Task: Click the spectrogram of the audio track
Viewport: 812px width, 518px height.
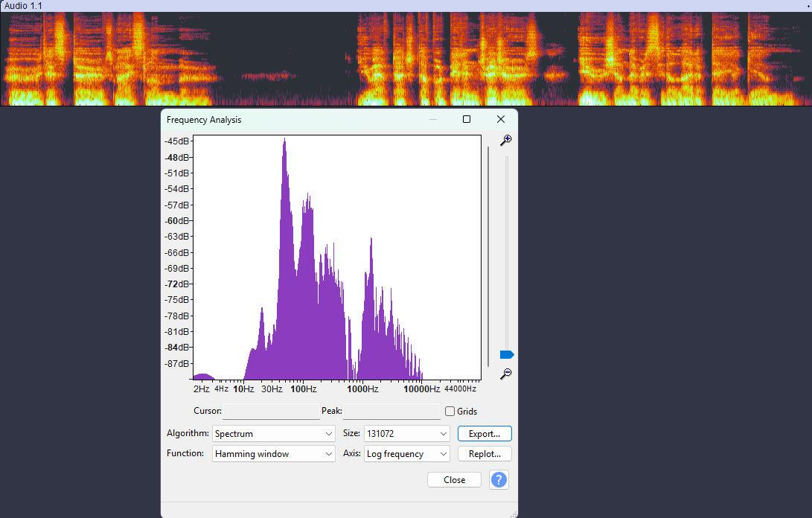Action: click(406, 59)
